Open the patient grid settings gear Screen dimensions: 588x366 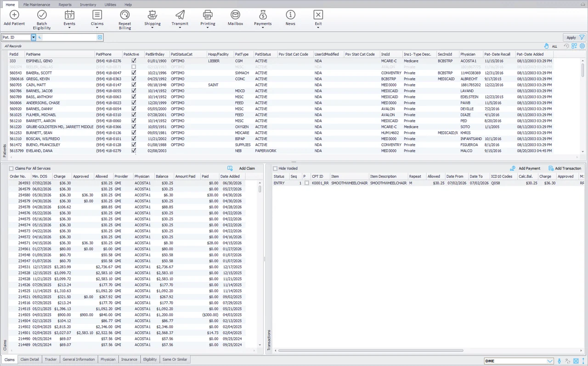[x=582, y=46]
